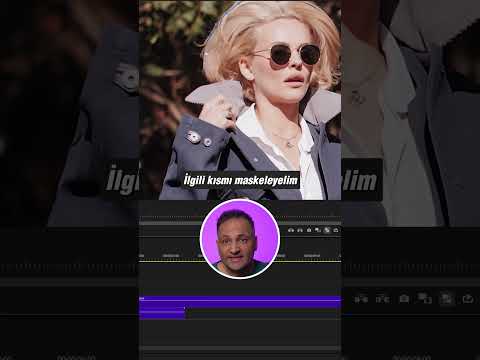The height and width of the screenshot is (360, 480).
Task: Click the 'İlgili kısmı maskeleyelim' caption text
Action: (x=241, y=180)
